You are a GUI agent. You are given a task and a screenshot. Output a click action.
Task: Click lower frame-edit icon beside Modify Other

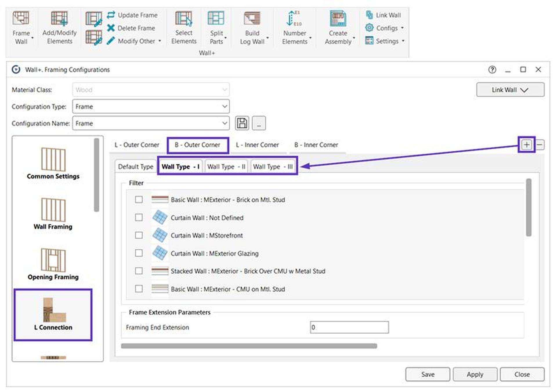94,37
